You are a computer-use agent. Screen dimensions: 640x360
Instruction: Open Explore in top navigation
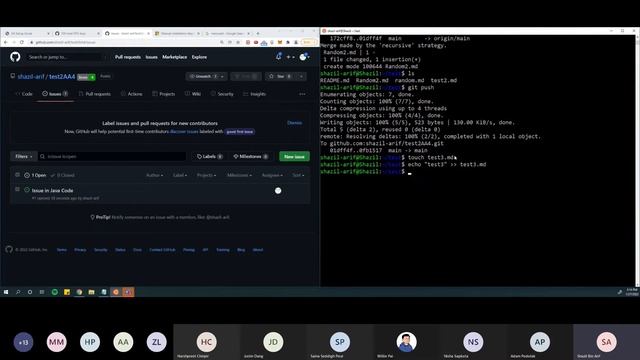tap(199, 57)
